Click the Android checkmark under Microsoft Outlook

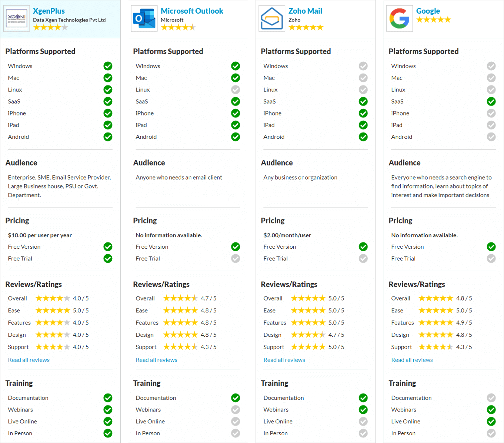click(x=236, y=137)
